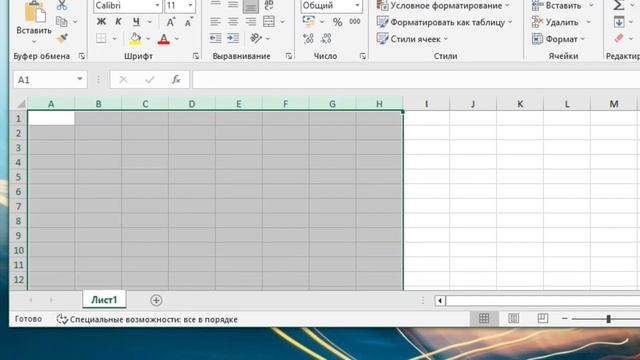Open the Буфер обмена dialog launcher
This screenshot has height=360, width=640.
[82, 56]
